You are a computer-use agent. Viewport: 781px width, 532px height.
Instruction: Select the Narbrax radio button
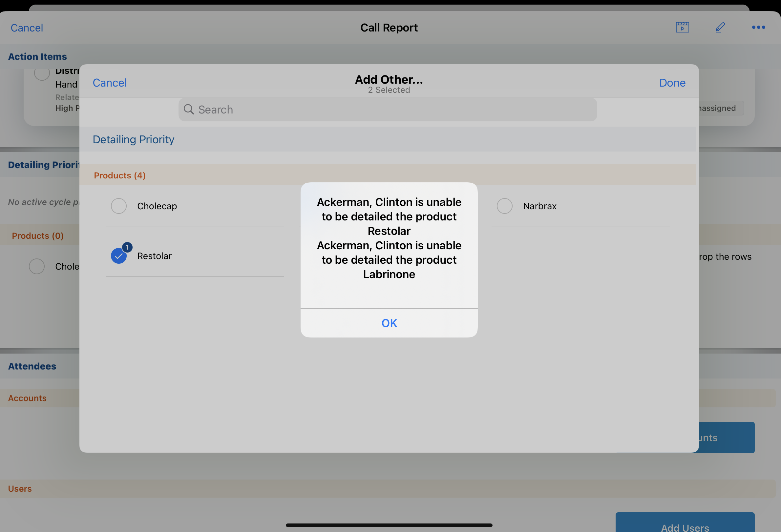coord(504,206)
